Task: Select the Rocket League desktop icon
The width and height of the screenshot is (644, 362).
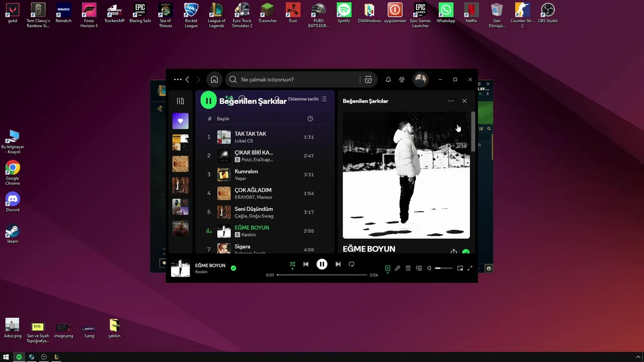Action: pyautogui.click(x=191, y=15)
